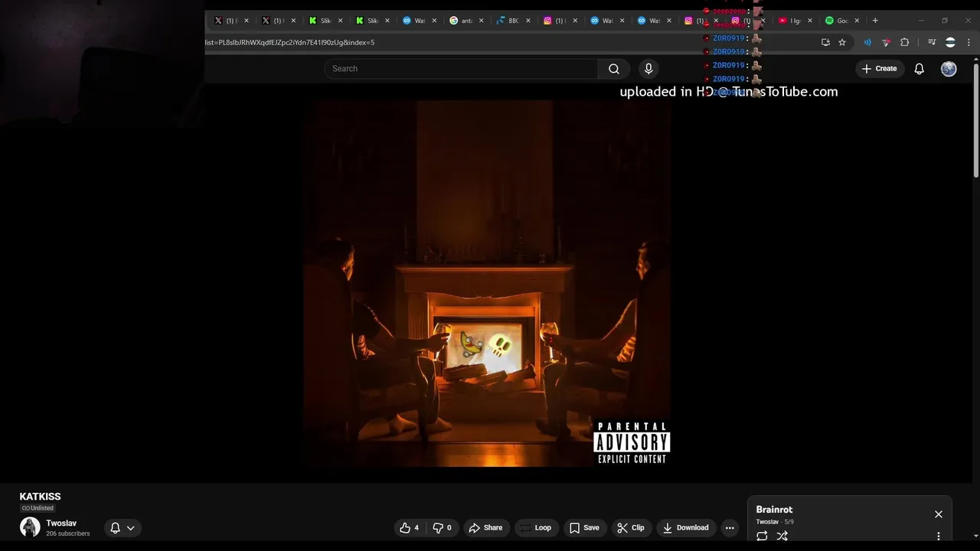Image resolution: width=980 pixels, height=551 pixels.
Task: Open Brainrot playlist options menu
Action: click(x=939, y=536)
